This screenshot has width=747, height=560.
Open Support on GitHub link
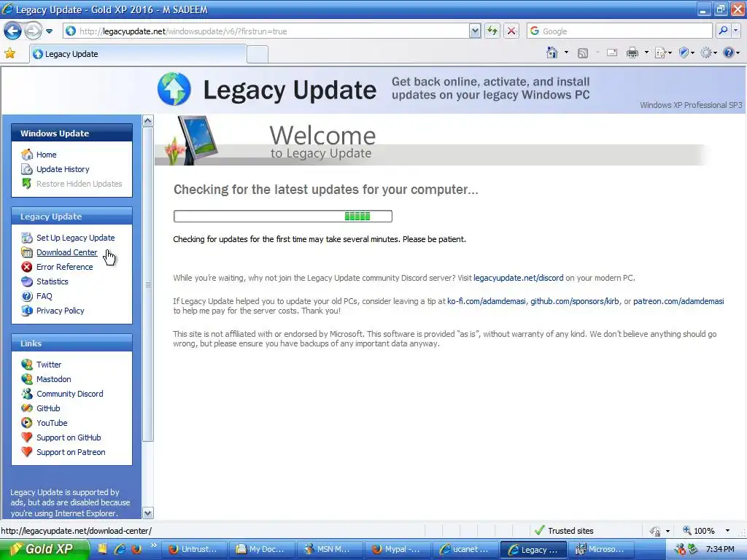click(x=69, y=437)
